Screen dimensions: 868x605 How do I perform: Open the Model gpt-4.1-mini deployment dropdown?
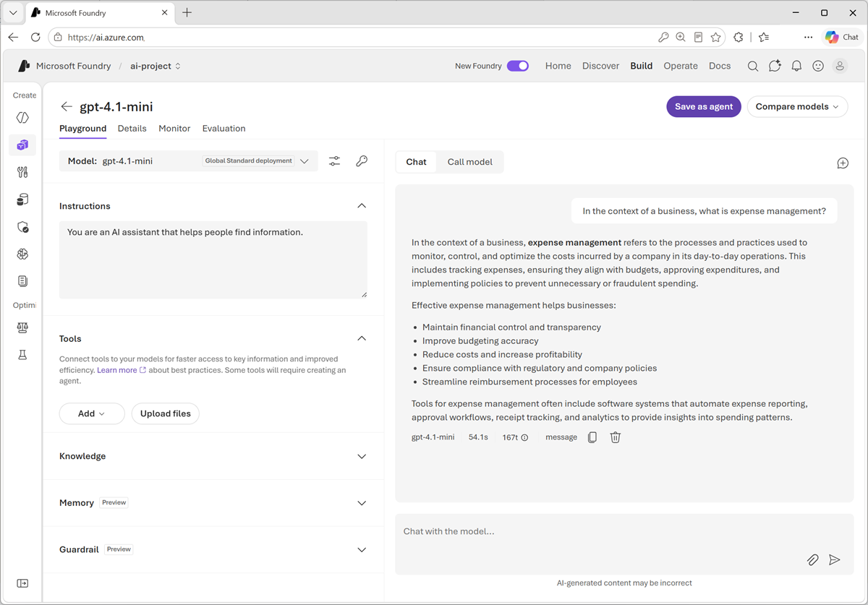click(x=189, y=161)
